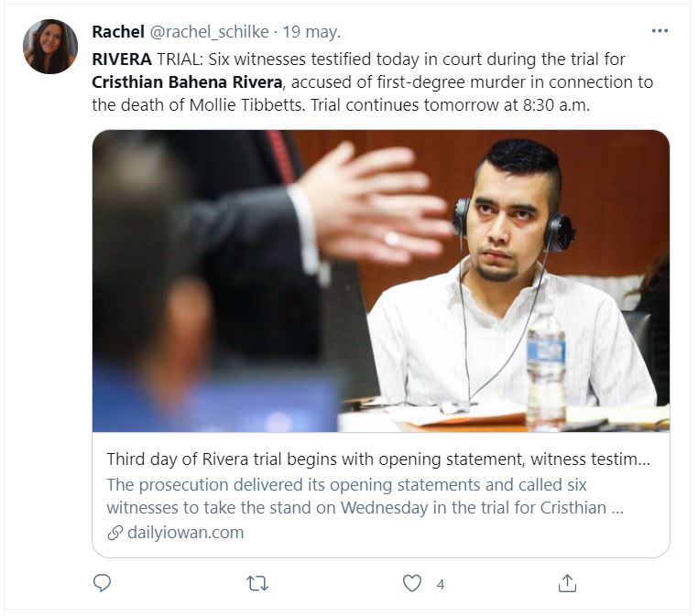The height and width of the screenshot is (616, 698).
Task: Click the share upload arrow icon
Action: pyautogui.click(x=567, y=583)
